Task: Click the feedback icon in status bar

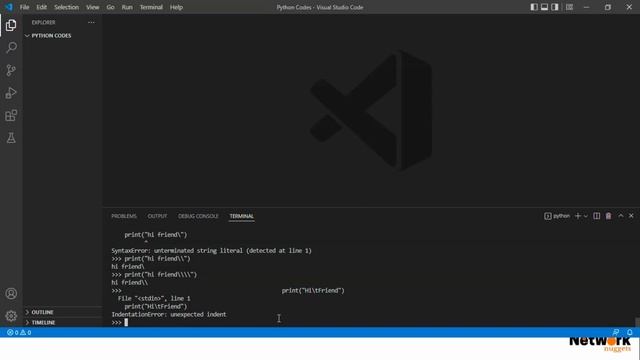Action: pyautogui.click(x=616, y=332)
